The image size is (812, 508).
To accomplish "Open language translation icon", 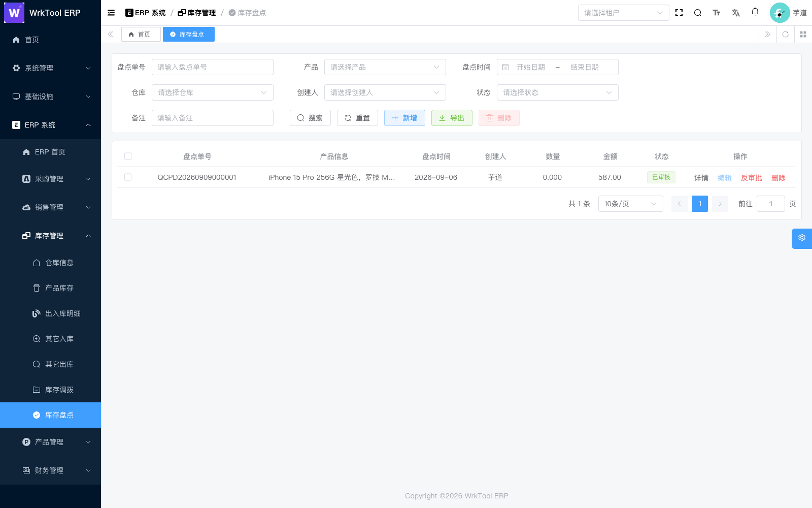I will click(x=736, y=13).
